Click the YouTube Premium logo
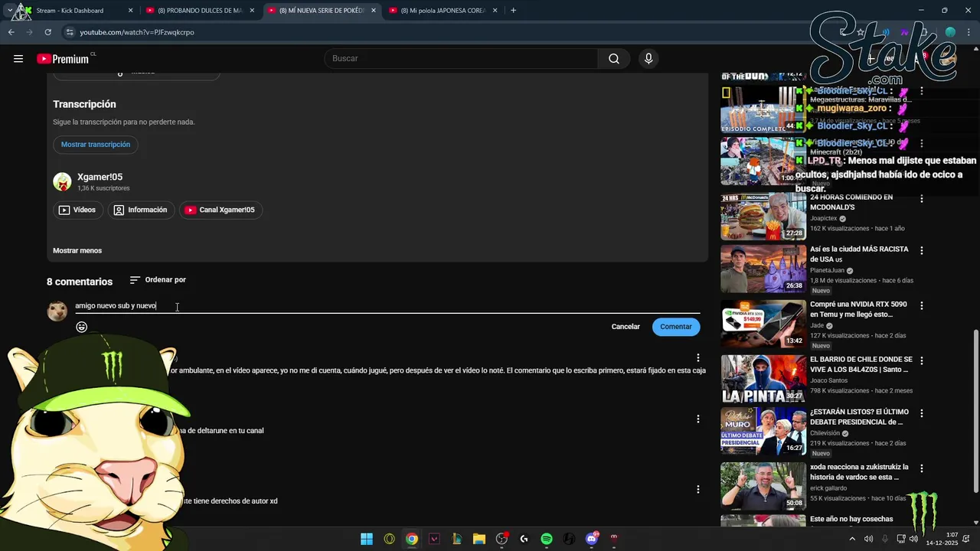 [x=63, y=59]
